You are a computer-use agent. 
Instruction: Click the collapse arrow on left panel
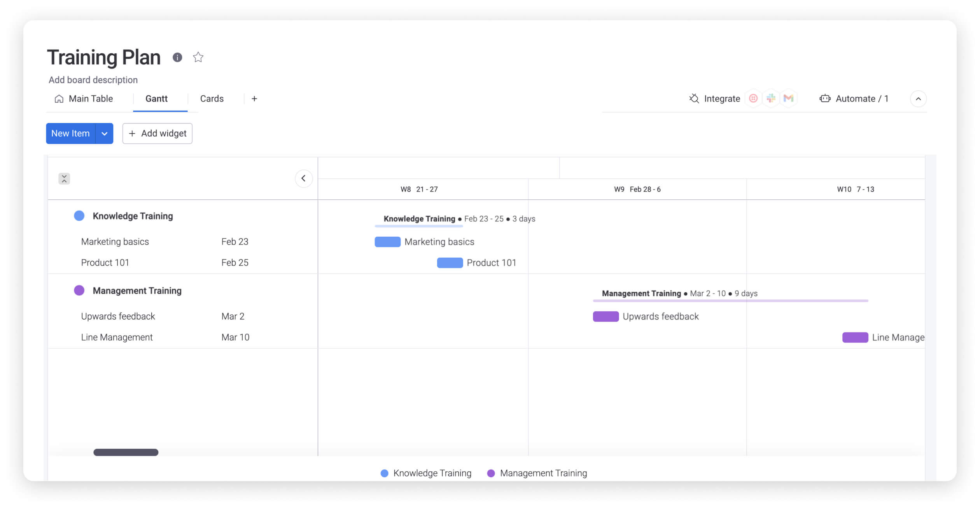pyautogui.click(x=304, y=179)
